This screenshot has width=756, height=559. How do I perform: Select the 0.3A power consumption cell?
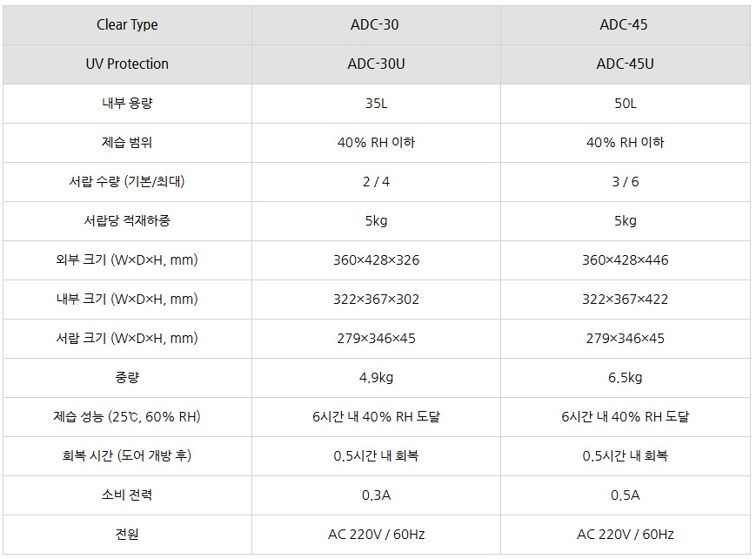[x=376, y=495]
